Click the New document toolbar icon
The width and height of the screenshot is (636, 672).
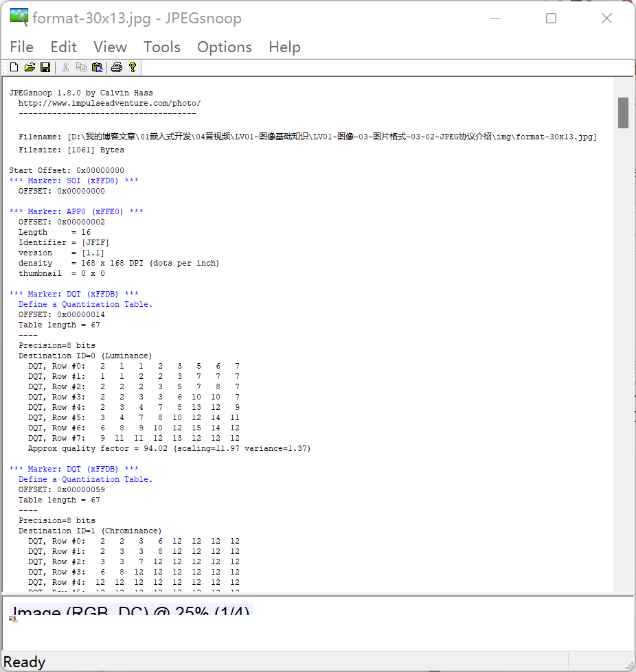tap(14, 67)
